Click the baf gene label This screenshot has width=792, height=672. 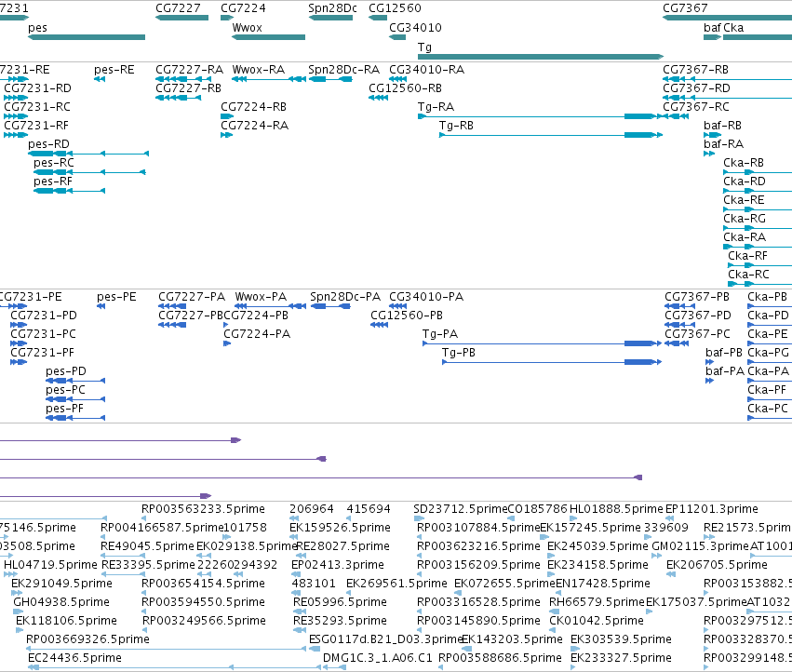pyautogui.click(x=712, y=28)
